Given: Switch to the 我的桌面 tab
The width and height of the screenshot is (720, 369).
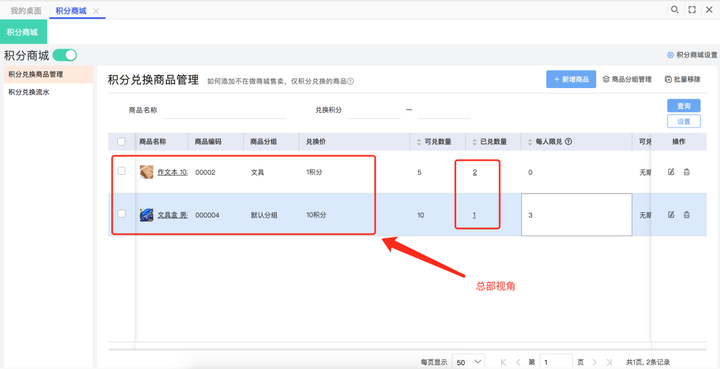Looking at the screenshot, I should [26, 11].
